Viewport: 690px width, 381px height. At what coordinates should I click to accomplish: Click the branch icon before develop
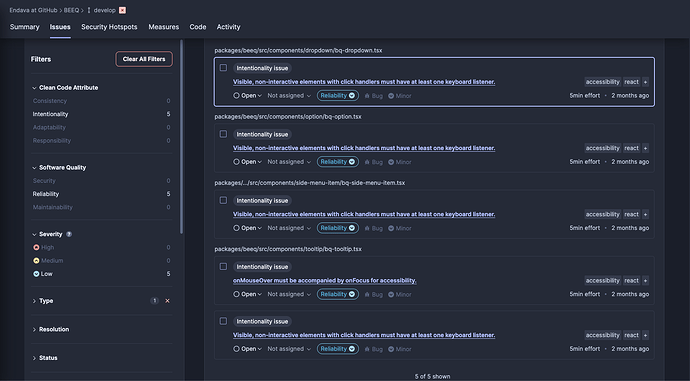pos(89,10)
